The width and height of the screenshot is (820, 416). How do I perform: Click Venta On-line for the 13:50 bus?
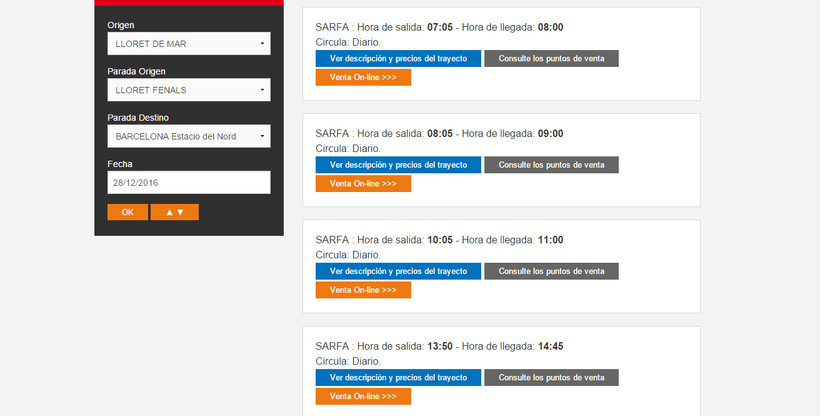(363, 396)
